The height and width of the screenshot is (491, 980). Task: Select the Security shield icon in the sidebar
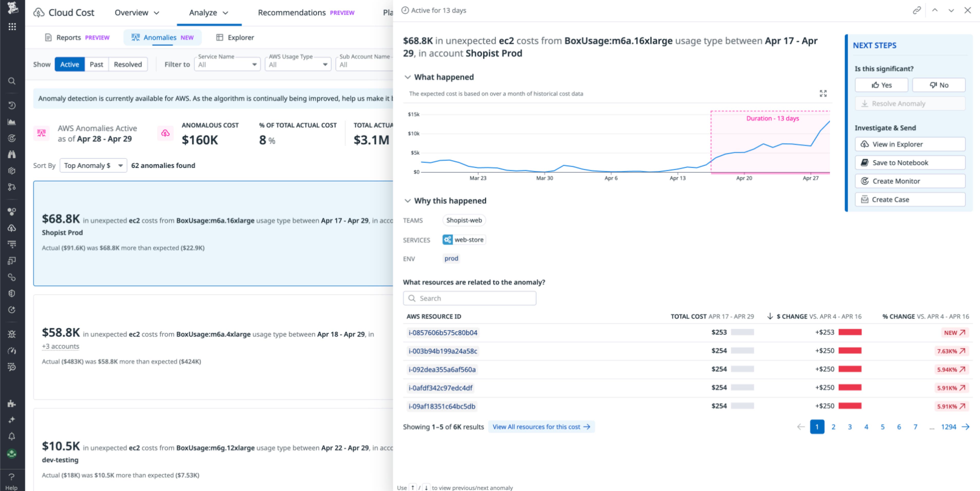pos(12,293)
